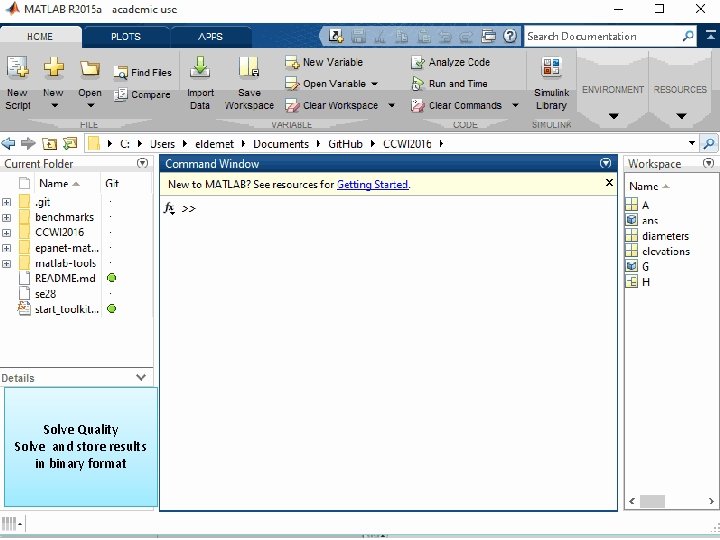Open the Getting Started link
The width and height of the screenshot is (720, 540).
tap(372, 184)
